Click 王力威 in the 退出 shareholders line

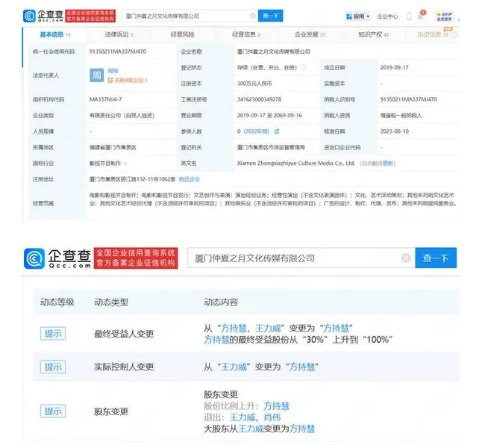(x=242, y=417)
